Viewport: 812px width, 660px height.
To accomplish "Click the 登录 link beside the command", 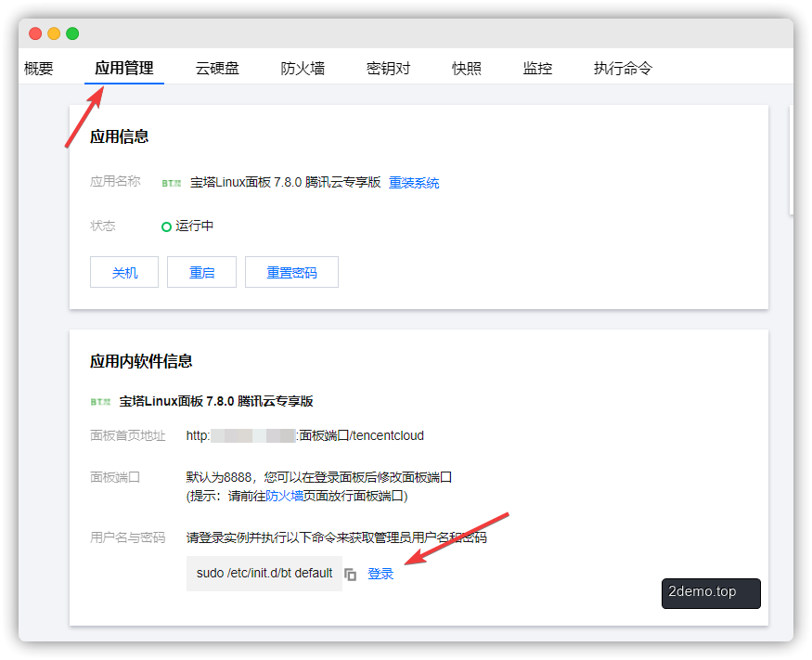I will (x=380, y=574).
